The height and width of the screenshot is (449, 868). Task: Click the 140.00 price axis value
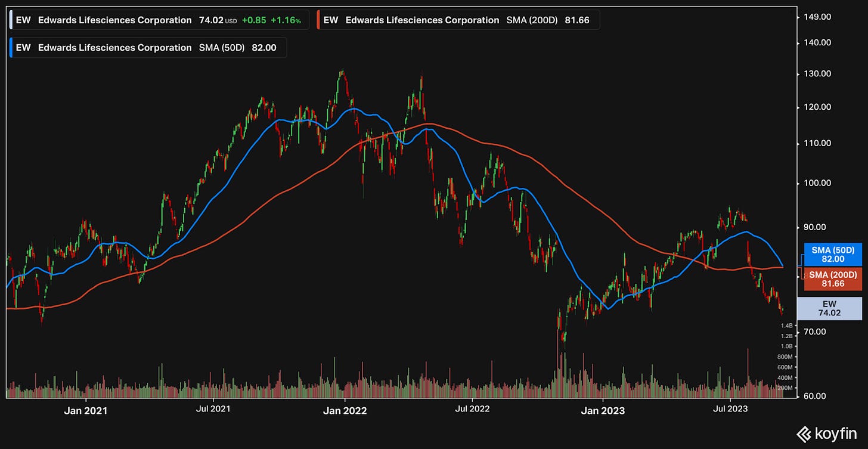817,42
